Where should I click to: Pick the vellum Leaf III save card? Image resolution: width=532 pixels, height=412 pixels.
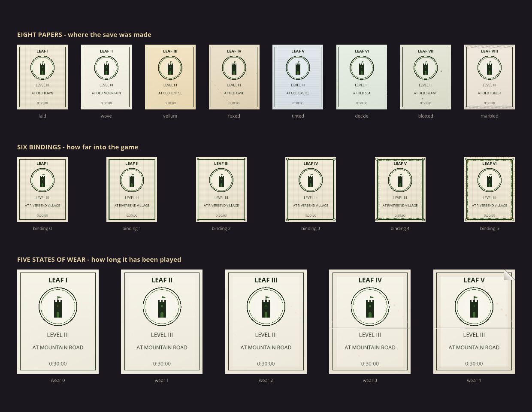170,77
